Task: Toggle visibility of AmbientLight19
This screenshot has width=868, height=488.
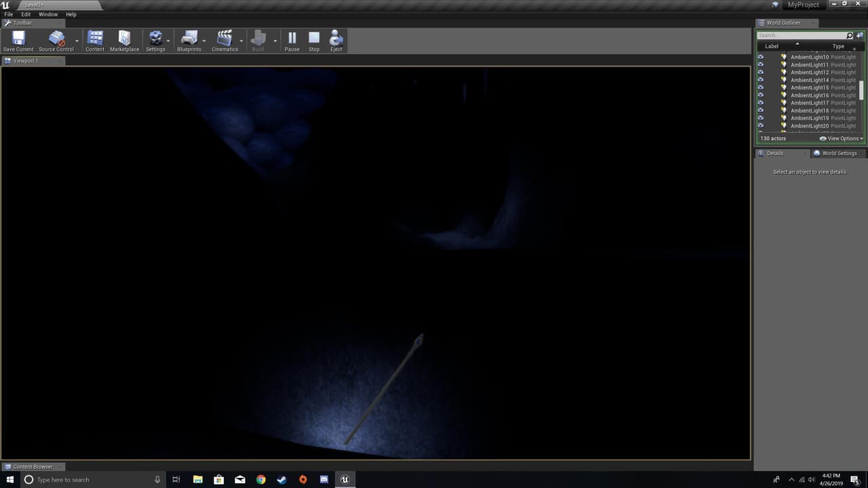Action: click(760, 118)
